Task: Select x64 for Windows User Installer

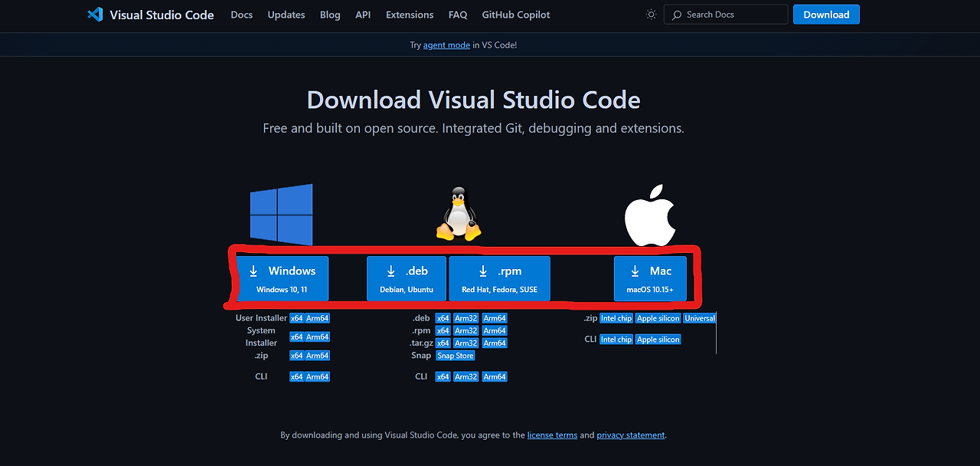Action: click(x=296, y=318)
